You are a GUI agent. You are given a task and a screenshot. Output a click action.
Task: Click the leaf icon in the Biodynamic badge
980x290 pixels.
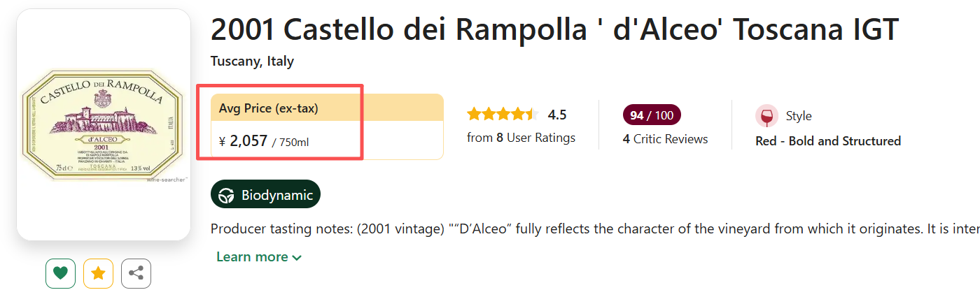(226, 195)
